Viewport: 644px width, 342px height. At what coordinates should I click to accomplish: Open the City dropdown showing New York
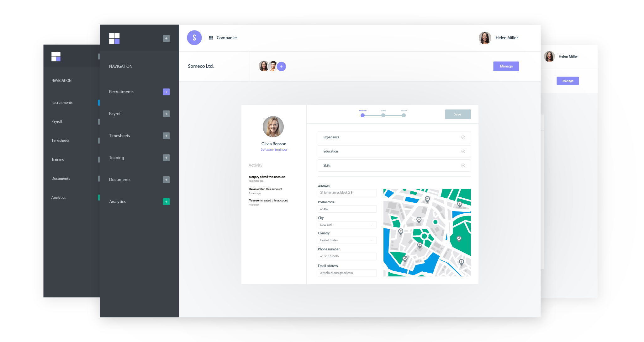coord(347,225)
